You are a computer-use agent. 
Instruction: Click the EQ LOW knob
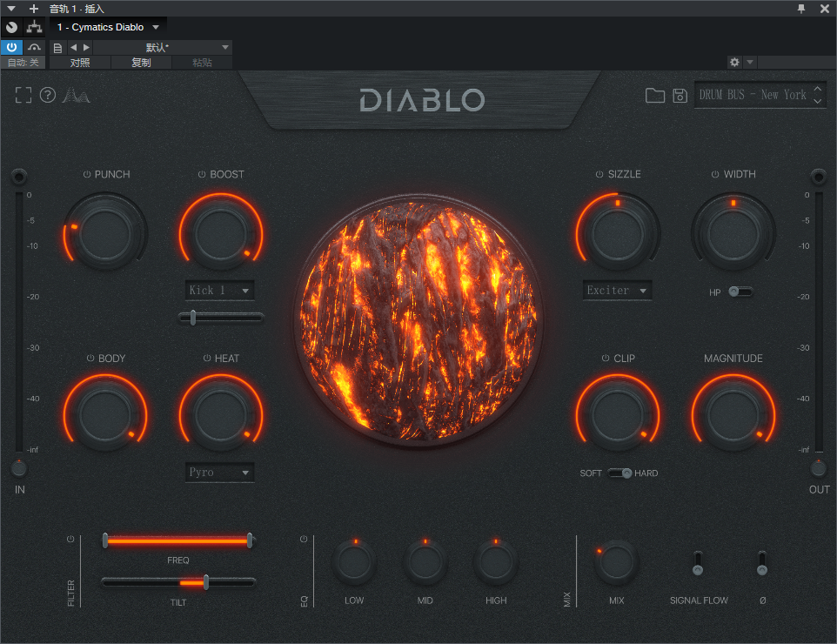tap(354, 562)
